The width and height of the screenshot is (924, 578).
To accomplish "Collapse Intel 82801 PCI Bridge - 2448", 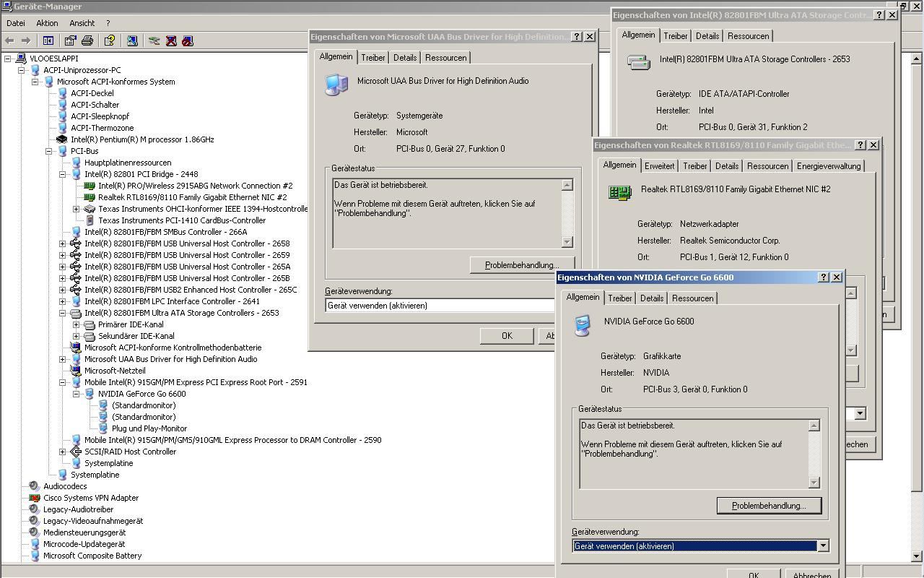I will click(63, 174).
